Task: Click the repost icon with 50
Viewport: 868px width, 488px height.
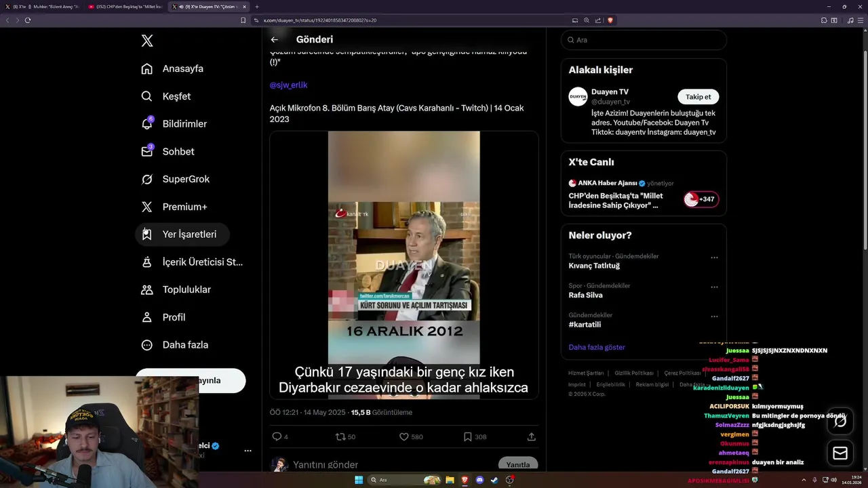Action: tap(340, 436)
